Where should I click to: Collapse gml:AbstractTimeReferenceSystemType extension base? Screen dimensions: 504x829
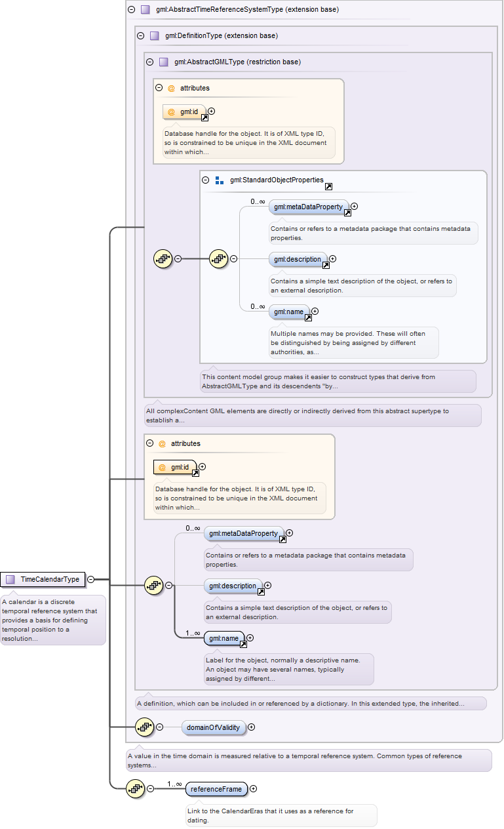coord(131,10)
